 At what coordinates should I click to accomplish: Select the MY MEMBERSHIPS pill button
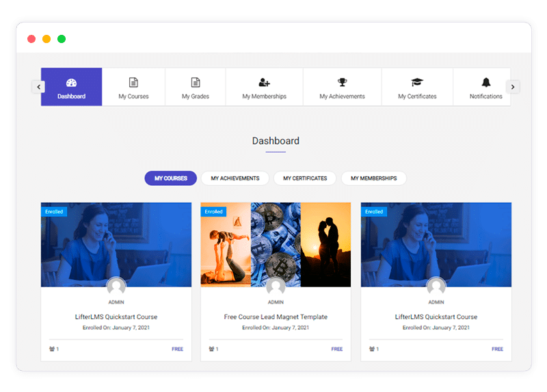click(x=373, y=178)
